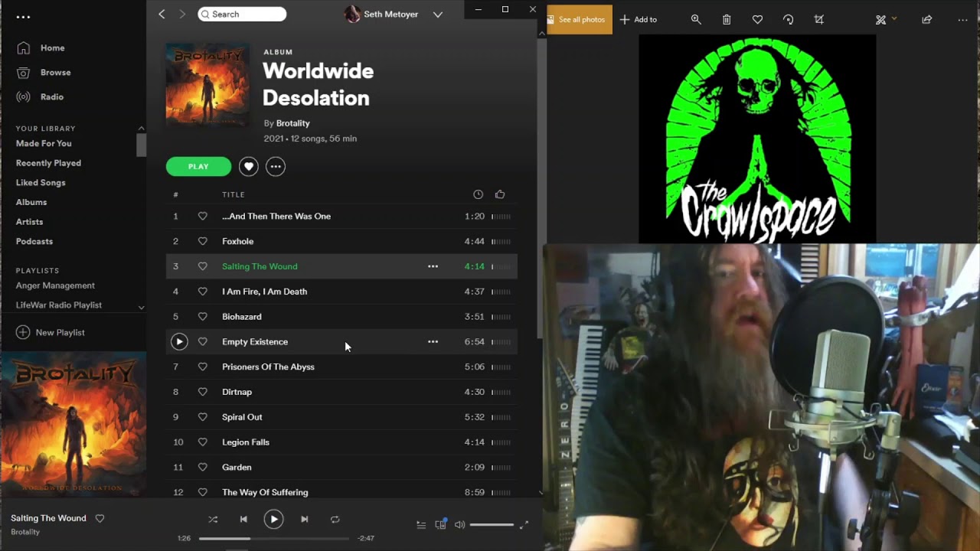The width and height of the screenshot is (980, 551).
Task: Like I Am Fire, I Am Death
Action: click(x=202, y=292)
